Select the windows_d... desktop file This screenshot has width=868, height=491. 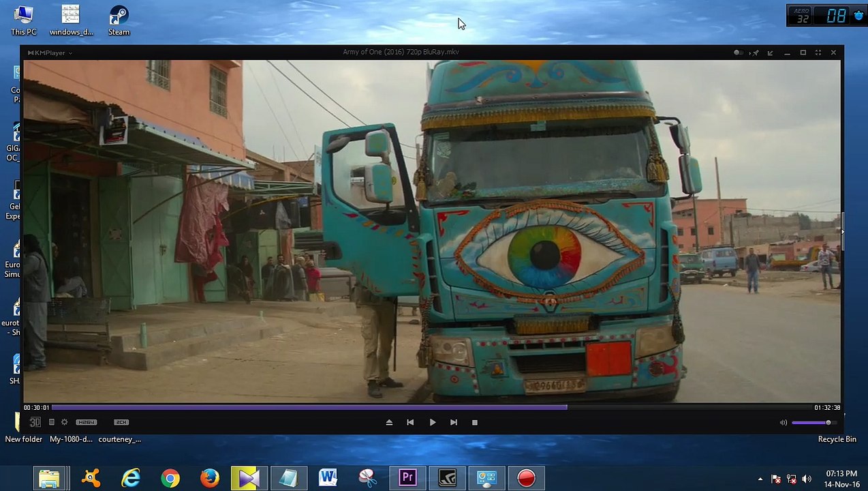coord(71,21)
